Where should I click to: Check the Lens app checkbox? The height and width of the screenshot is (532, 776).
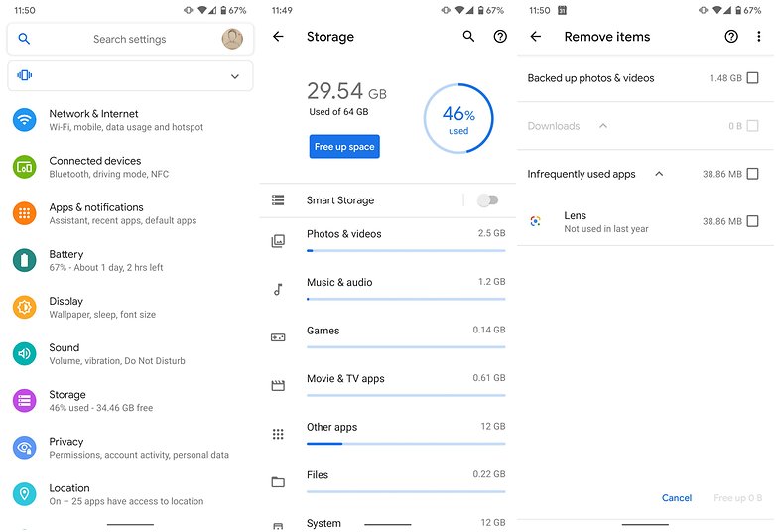click(752, 221)
